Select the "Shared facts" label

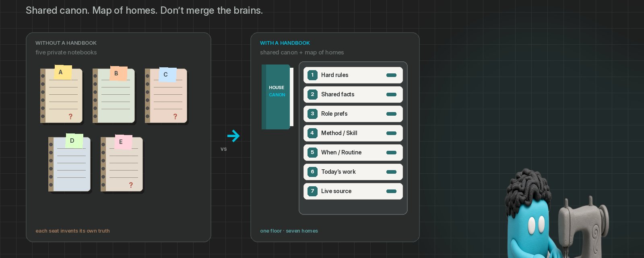tap(338, 94)
